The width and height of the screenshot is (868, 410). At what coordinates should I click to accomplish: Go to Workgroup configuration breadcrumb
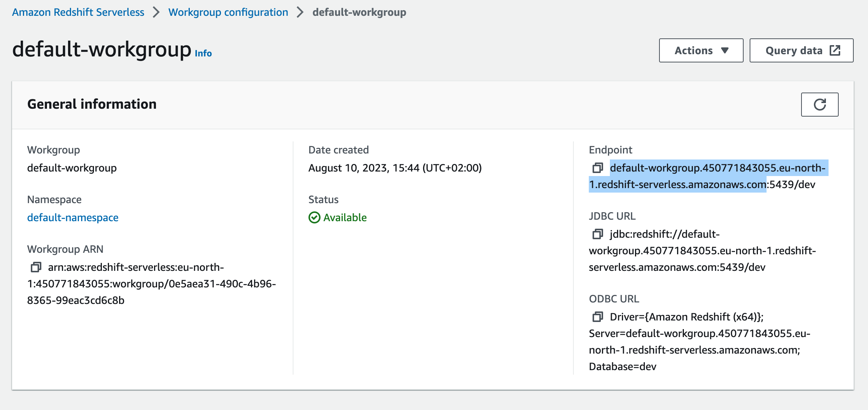[x=228, y=12]
